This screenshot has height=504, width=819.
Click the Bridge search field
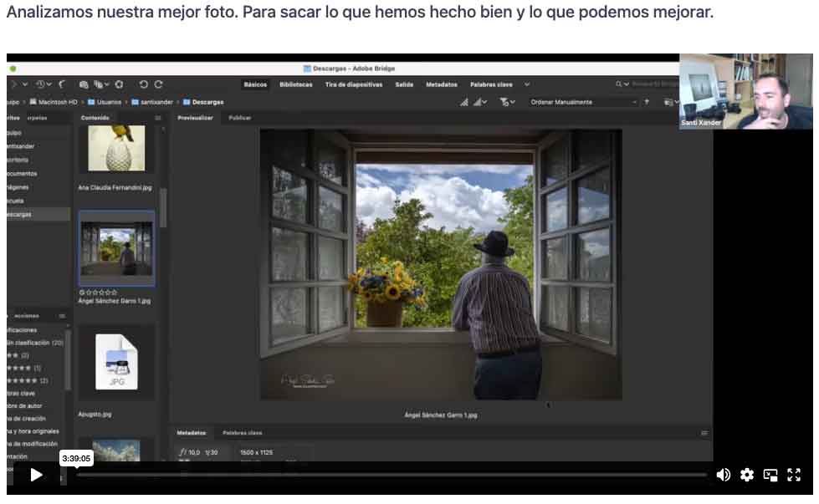click(x=655, y=84)
